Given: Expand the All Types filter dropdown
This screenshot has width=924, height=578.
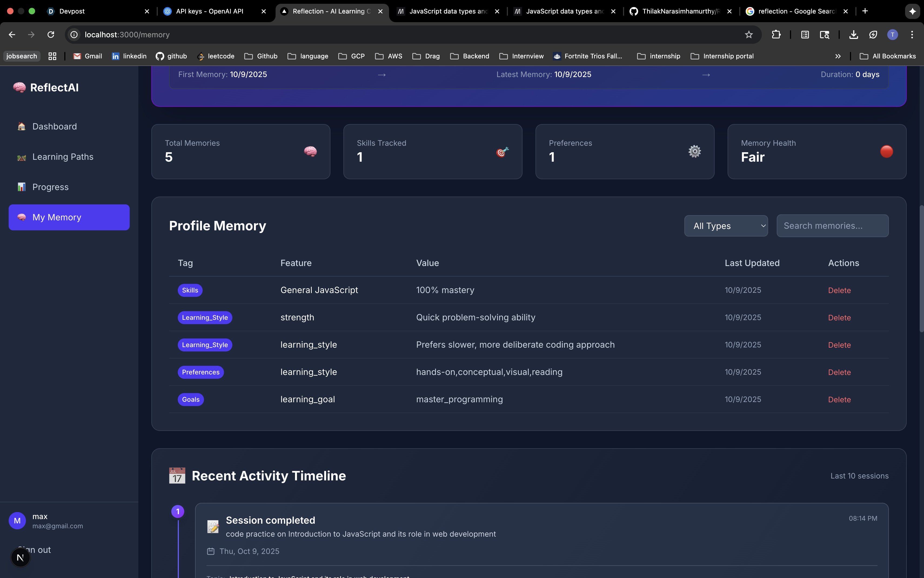Looking at the screenshot, I should click(x=725, y=226).
